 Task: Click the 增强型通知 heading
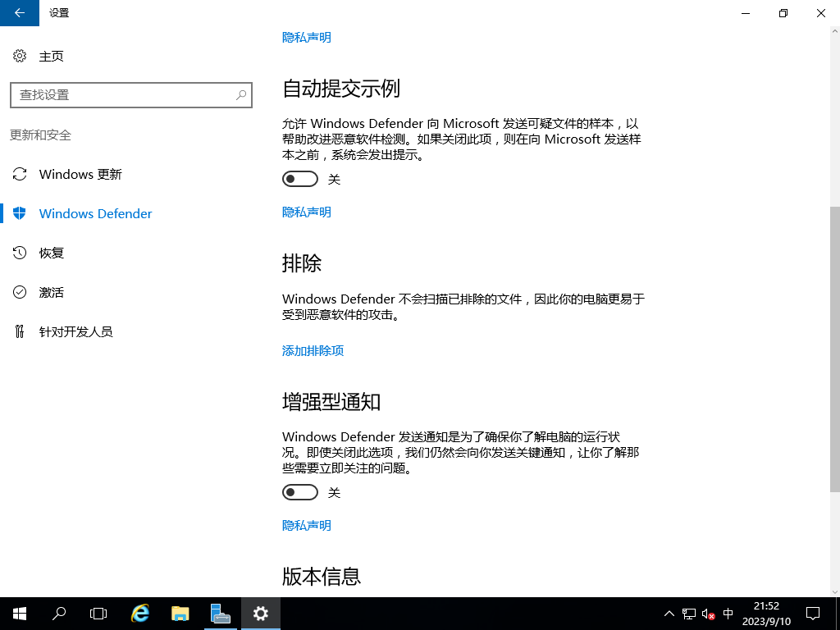click(331, 402)
